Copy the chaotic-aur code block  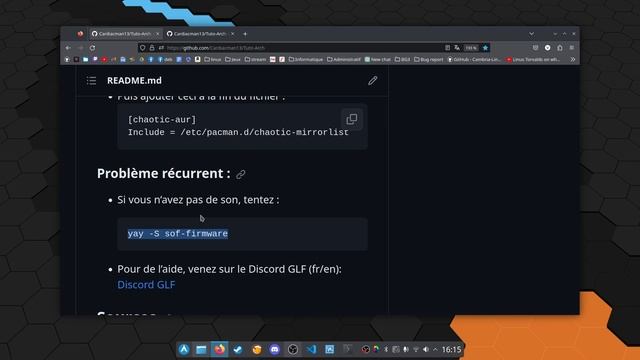351,119
